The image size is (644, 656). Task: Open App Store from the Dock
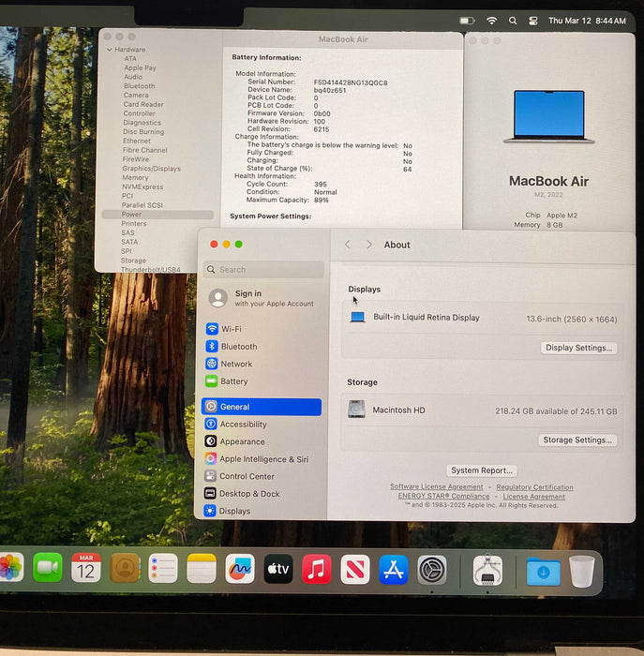click(x=394, y=570)
